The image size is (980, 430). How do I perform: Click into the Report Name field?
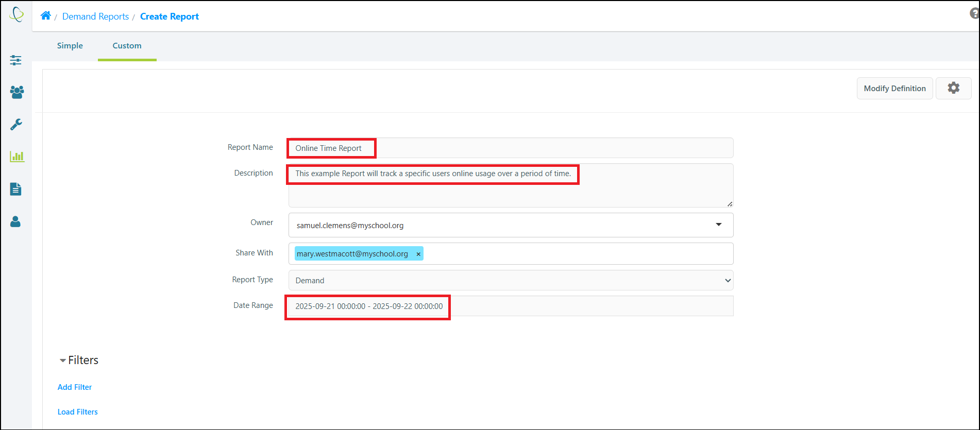click(x=511, y=148)
